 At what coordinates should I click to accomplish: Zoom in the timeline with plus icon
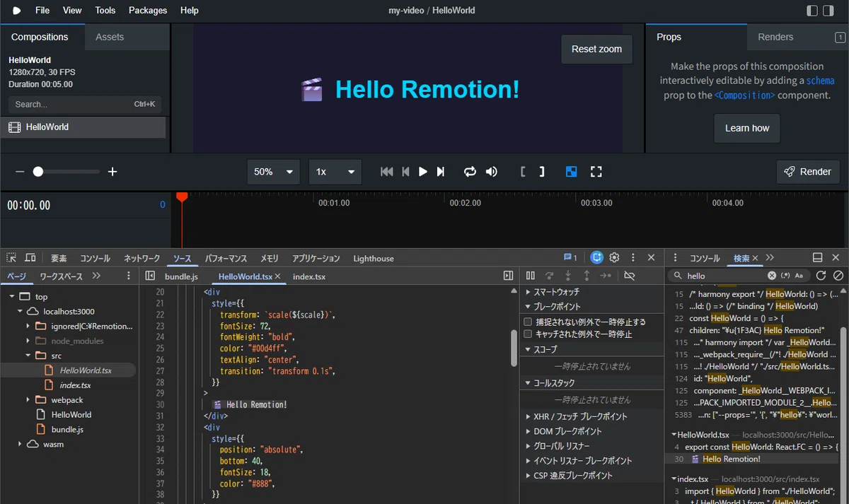click(112, 172)
